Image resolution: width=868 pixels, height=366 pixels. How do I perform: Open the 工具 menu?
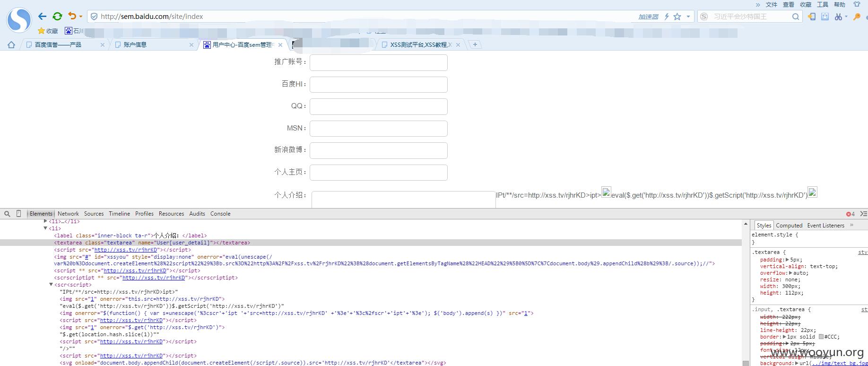(x=823, y=5)
